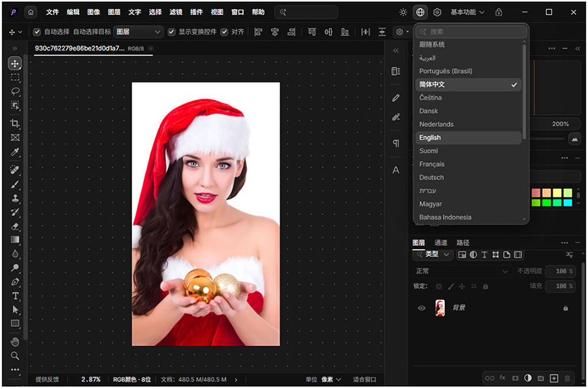Toggle lock image pixels brush icon
This screenshot has width=588, height=389.
click(451, 286)
